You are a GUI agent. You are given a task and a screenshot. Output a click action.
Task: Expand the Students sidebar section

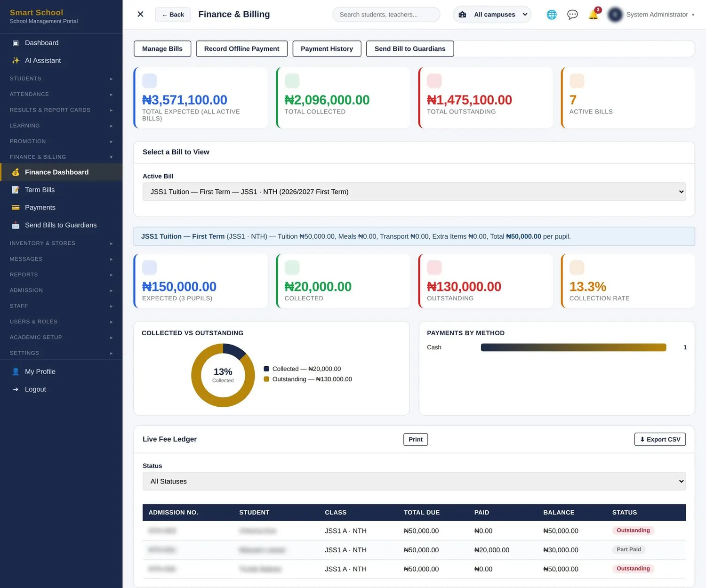(61, 79)
